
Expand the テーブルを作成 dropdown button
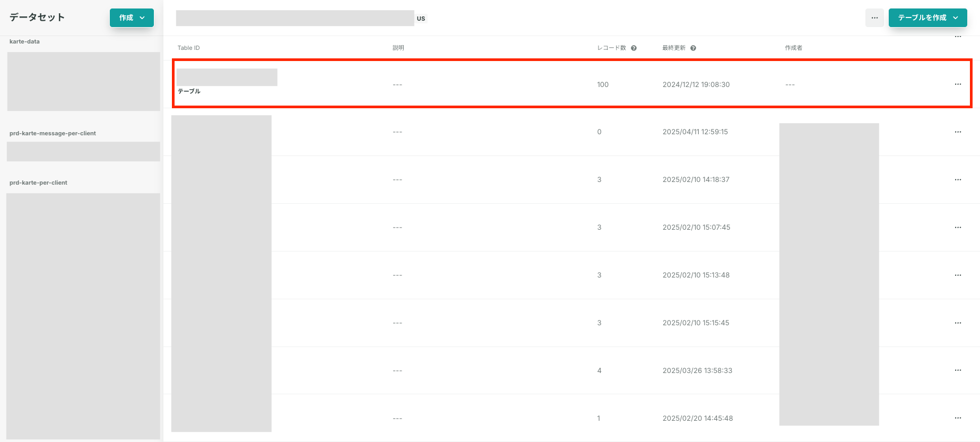point(927,18)
